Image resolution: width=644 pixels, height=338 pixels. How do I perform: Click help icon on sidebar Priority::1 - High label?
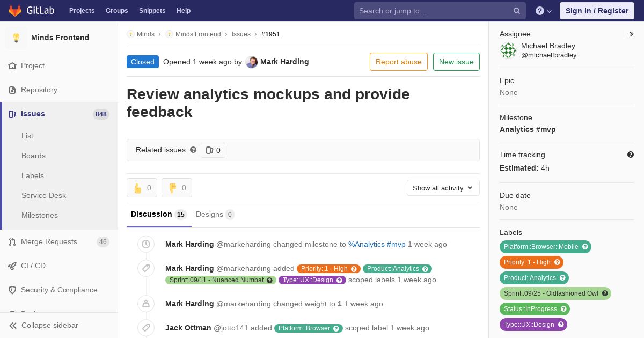point(557,262)
